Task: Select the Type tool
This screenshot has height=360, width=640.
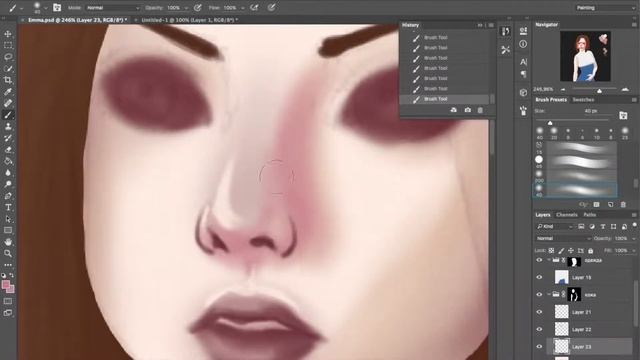Action: tap(8, 207)
